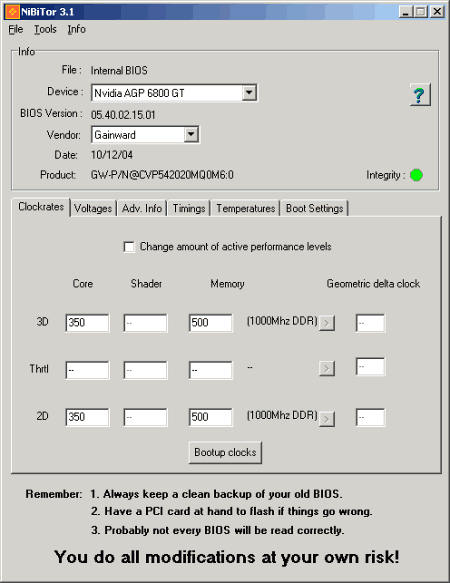The height and width of the screenshot is (583, 450).
Task: Click the 2D Core clock field
Action: [87, 417]
